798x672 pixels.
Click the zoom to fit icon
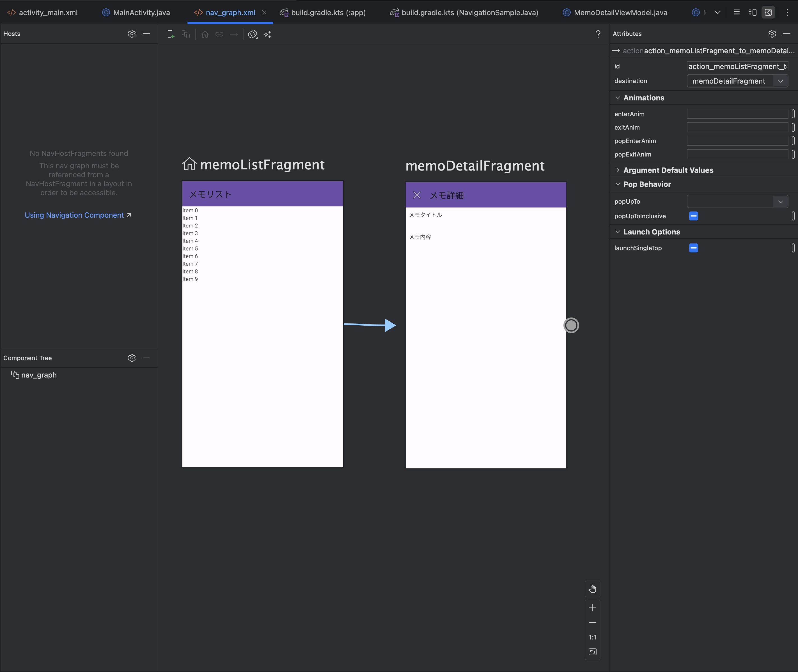(592, 652)
